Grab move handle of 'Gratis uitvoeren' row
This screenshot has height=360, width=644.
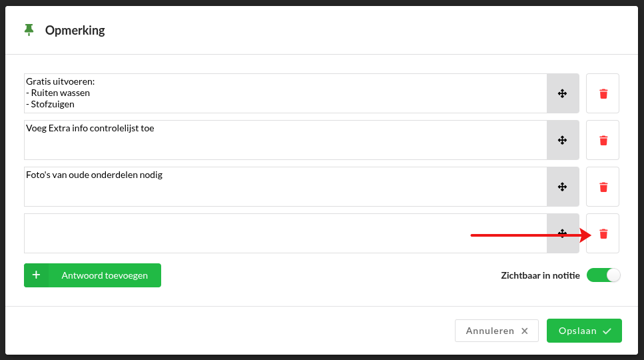(562, 93)
